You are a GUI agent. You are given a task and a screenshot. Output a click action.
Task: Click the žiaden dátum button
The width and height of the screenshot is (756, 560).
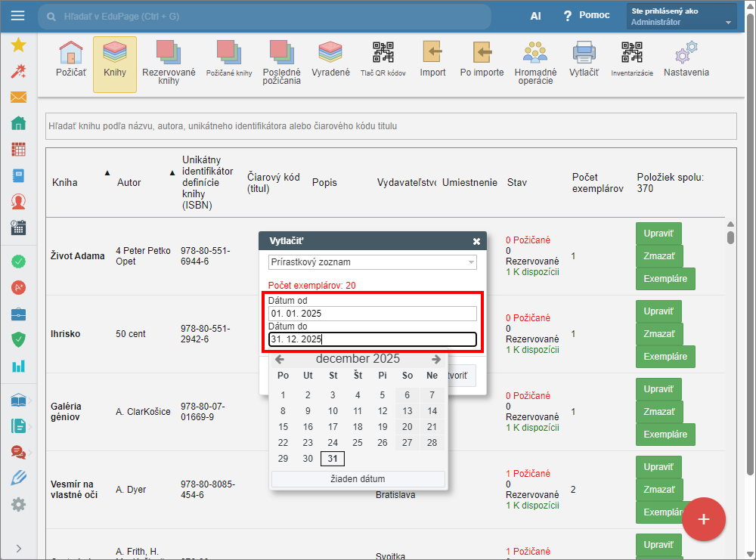tap(358, 478)
